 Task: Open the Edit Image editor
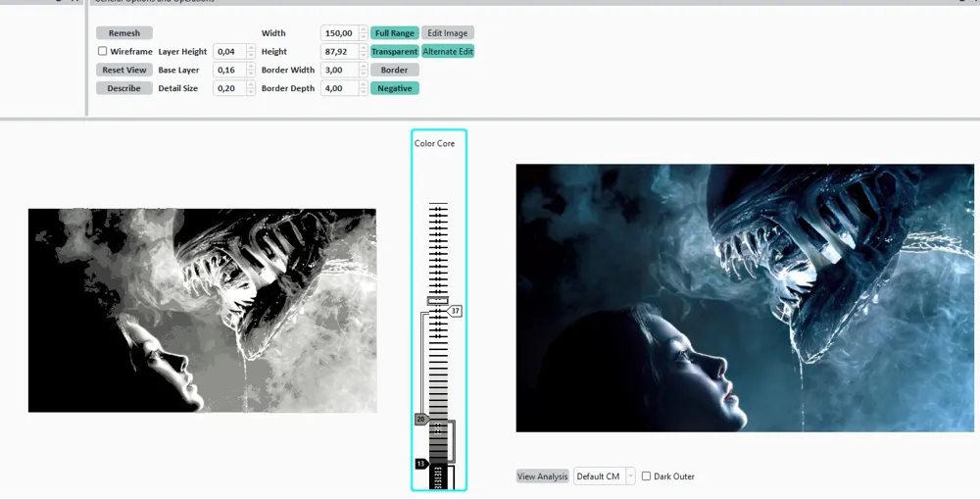click(448, 33)
